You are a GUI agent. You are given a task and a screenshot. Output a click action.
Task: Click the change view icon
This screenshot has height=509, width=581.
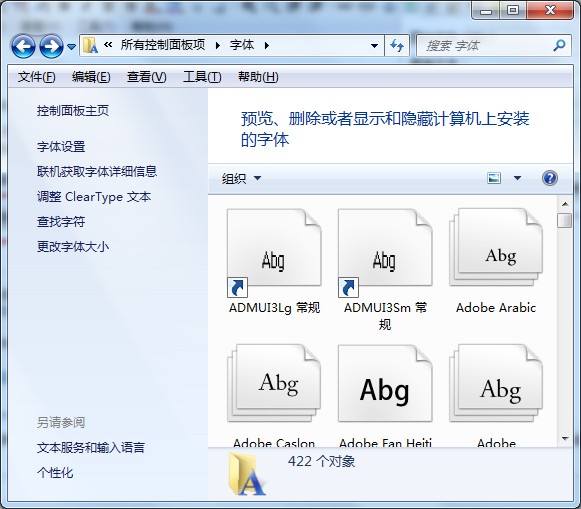[494, 178]
